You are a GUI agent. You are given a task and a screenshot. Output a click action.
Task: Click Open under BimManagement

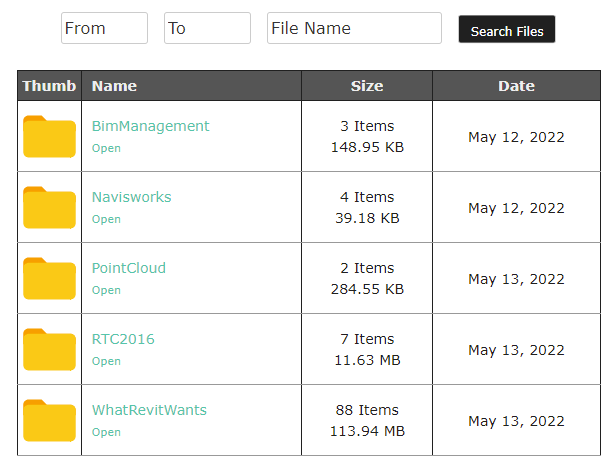point(106,148)
